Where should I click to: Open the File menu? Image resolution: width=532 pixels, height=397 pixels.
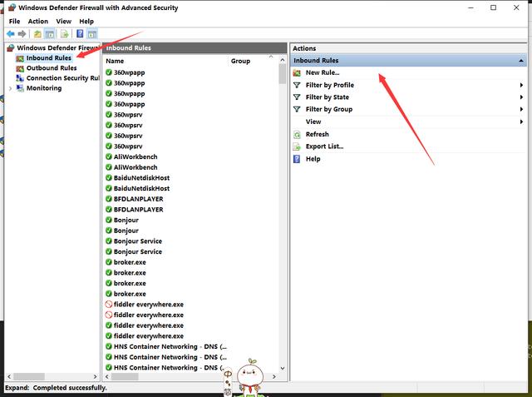point(14,22)
